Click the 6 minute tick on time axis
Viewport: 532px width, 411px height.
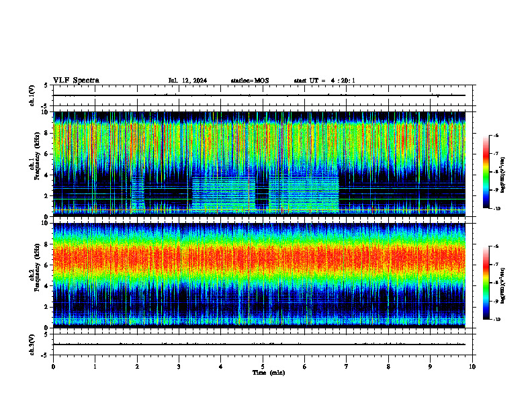click(x=305, y=367)
